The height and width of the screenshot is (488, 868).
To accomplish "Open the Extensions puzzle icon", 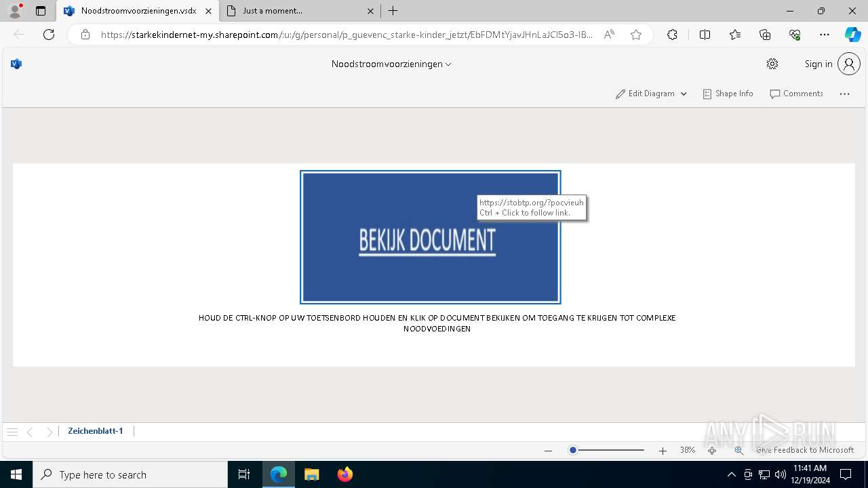I will click(x=672, y=35).
